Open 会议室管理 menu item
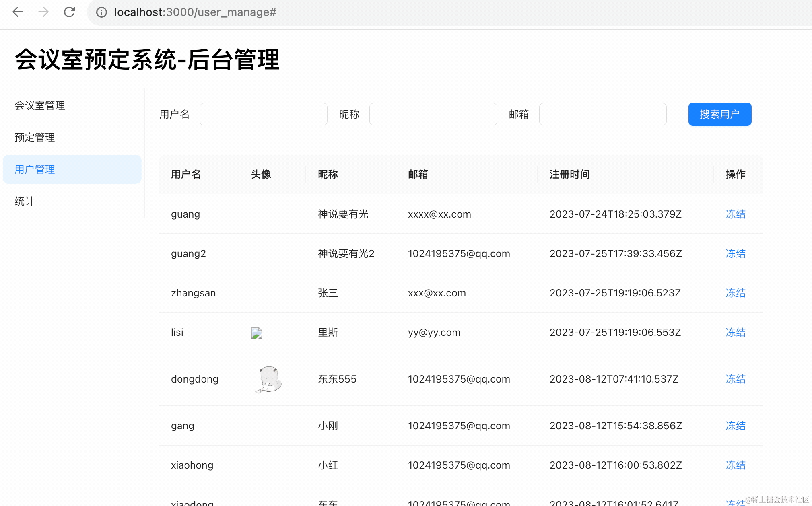The image size is (812, 506). point(40,105)
